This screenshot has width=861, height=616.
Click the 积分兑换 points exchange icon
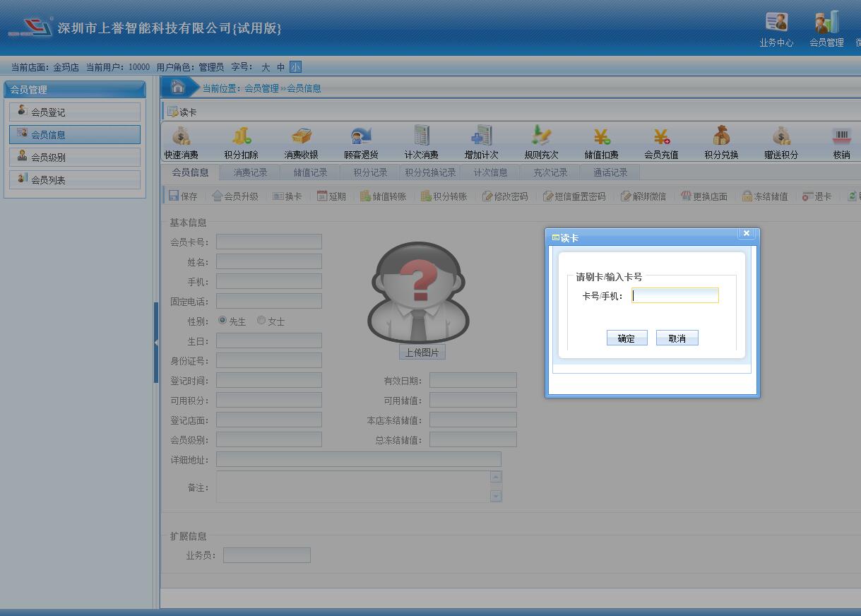click(721, 136)
